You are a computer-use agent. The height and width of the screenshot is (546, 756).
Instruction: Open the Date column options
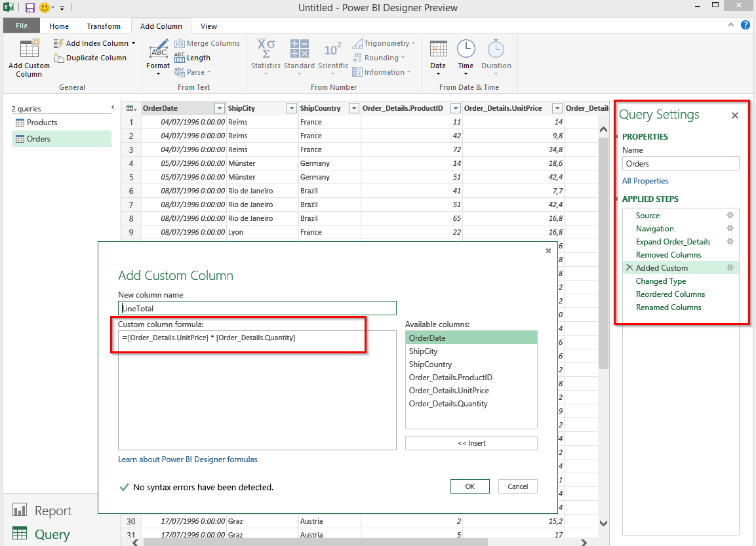[438, 58]
